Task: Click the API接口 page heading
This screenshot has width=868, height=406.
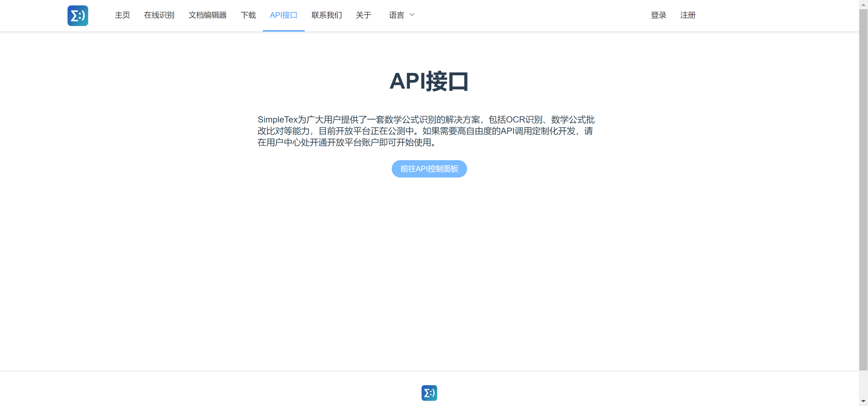Action: (429, 81)
